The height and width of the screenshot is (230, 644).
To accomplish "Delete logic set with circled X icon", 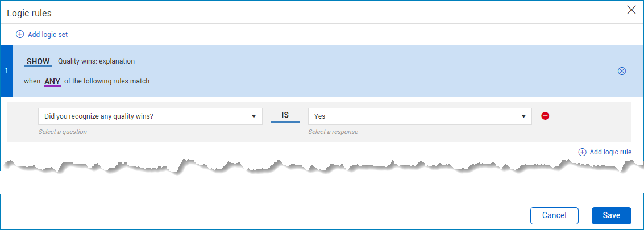I will coord(621,71).
